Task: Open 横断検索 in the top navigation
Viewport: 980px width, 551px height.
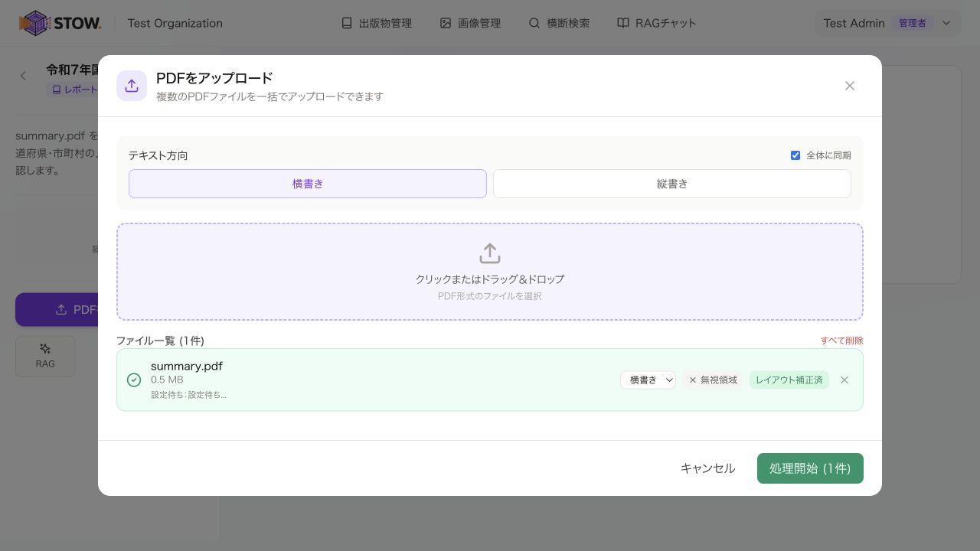Action: tap(559, 23)
